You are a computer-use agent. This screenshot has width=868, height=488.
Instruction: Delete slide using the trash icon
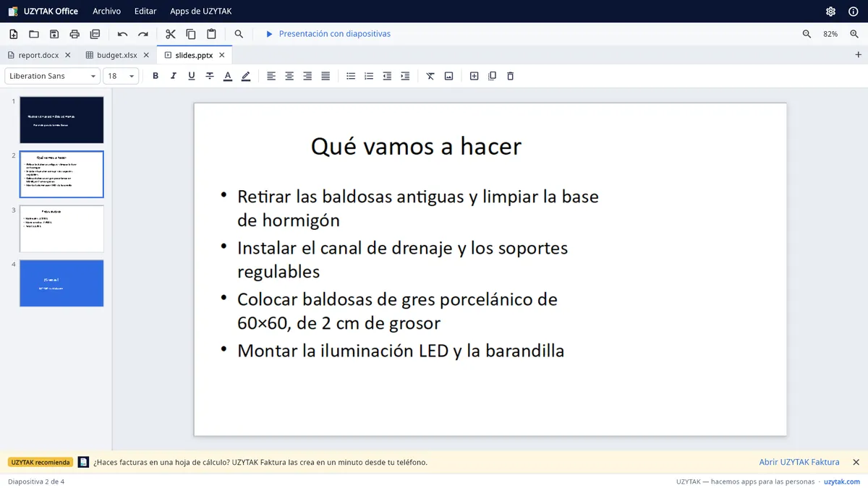(510, 76)
